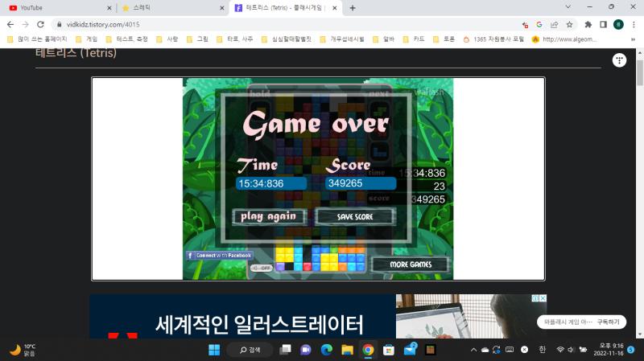The width and height of the screenshot is (644, 361).
Task: Open the 심심할때할짓 bookmark folder
Action: coord(287,39)
